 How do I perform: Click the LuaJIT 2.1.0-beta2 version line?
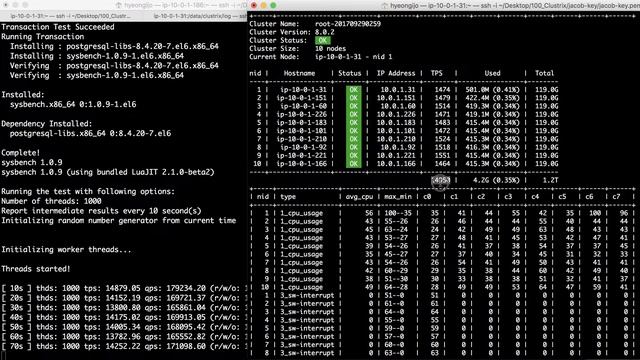click(108, 172)
